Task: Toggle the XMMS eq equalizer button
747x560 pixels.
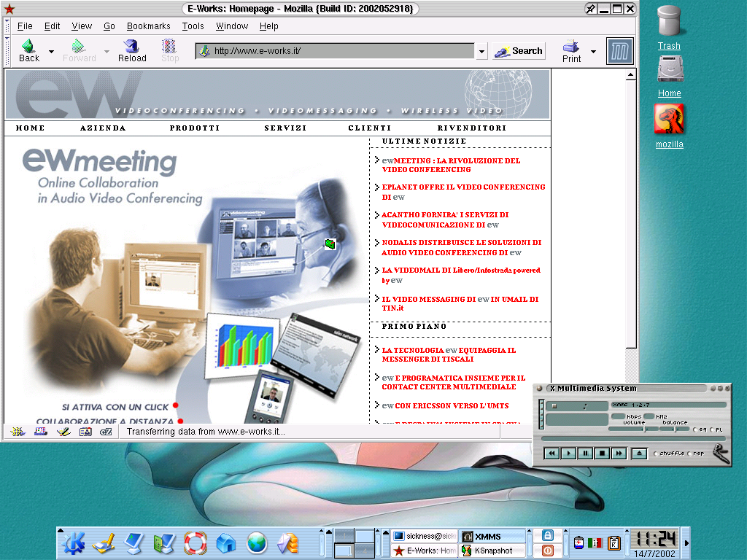Action: point(700,429)
